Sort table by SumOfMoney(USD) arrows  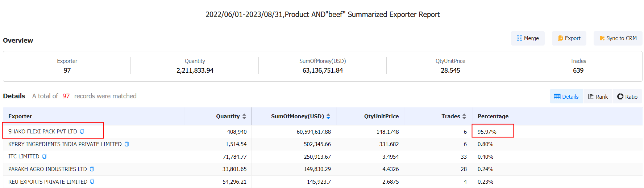coord(328,116)
